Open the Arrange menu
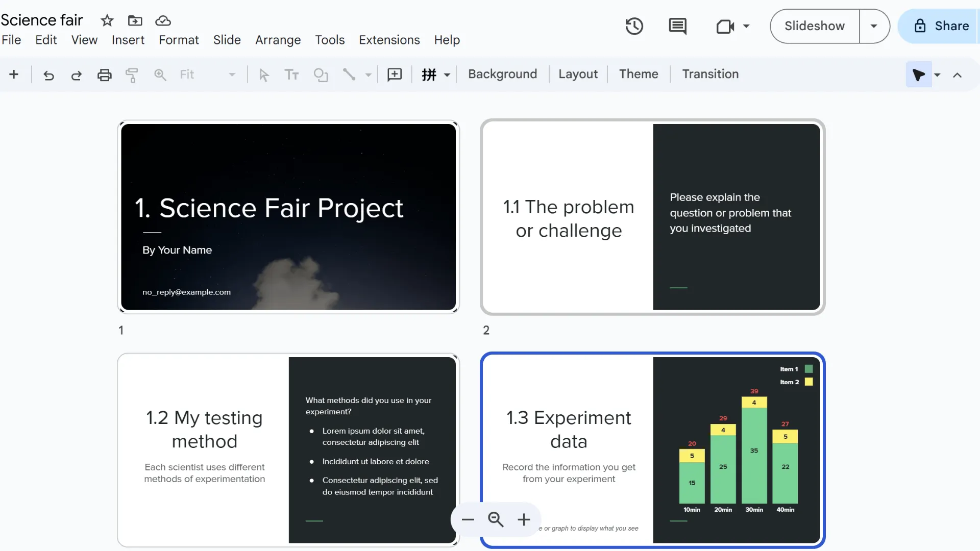This screenshot has height=551, width=980. click(x=278, y=40)
